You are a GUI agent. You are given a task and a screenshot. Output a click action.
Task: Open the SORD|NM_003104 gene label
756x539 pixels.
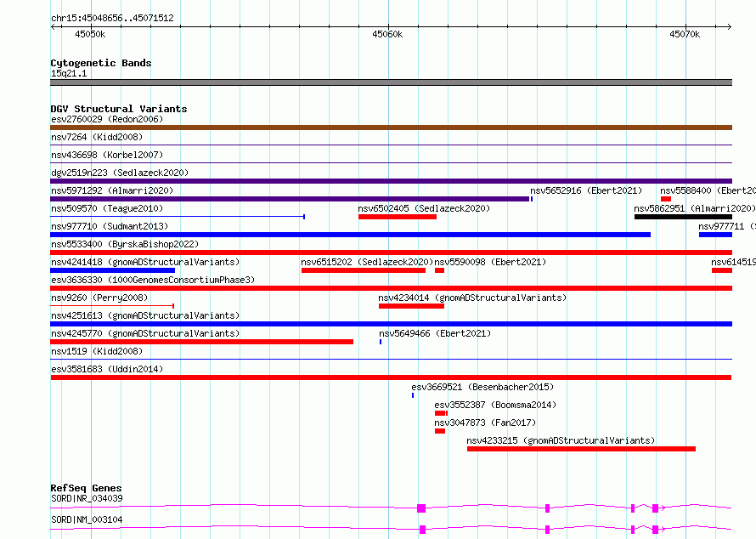click(87, 519)
